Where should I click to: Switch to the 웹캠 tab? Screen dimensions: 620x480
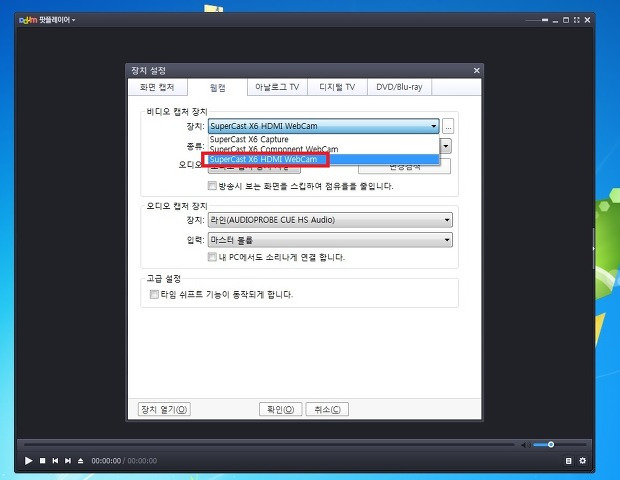[x=217, y=87]
